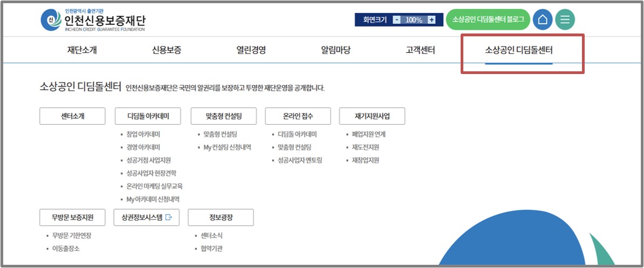The height and width of the screenshot is (268, 644).
Task: Click the 재기지원사업 category button
Action: (x=372, y=116)
